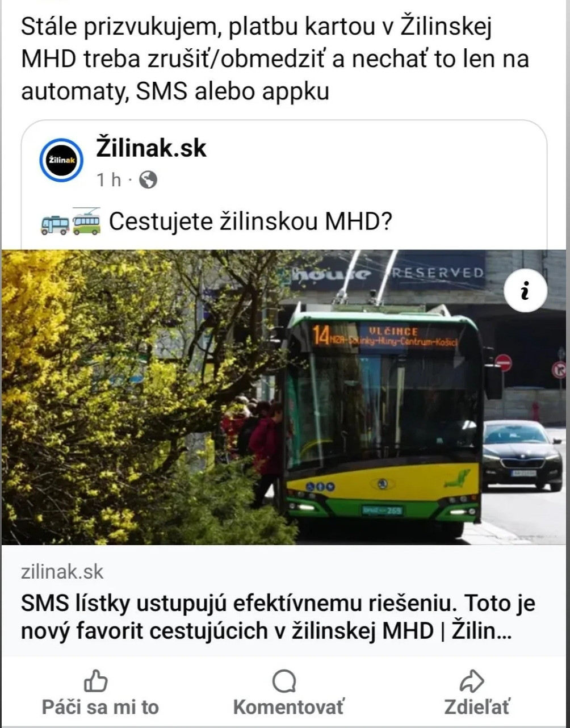Viewport: 570px width, 728px height.
Task: Click the trolleybus line 14 display
Action: tap(384, 336)
